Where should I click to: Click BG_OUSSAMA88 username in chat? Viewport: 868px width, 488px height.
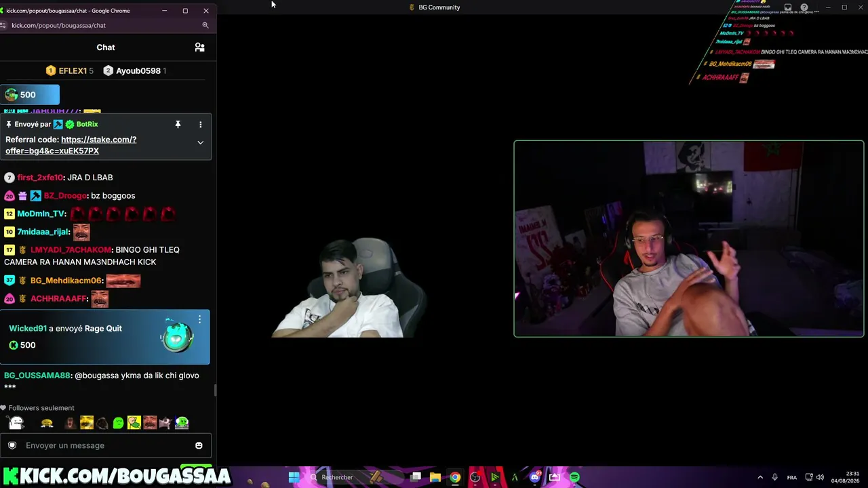tap(37, 375)
